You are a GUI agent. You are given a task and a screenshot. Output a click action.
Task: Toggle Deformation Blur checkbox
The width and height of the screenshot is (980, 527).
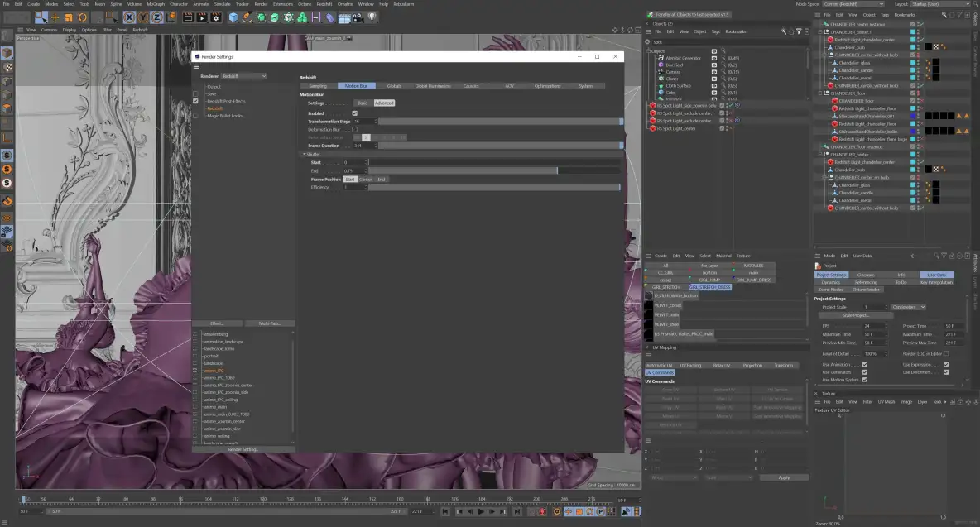coord(354,129)
